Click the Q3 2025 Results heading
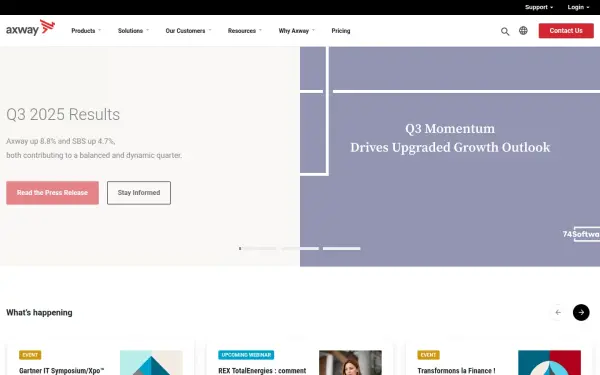Image resolution: width=600 pixels, height=375 pixels. tap(63, 114)
